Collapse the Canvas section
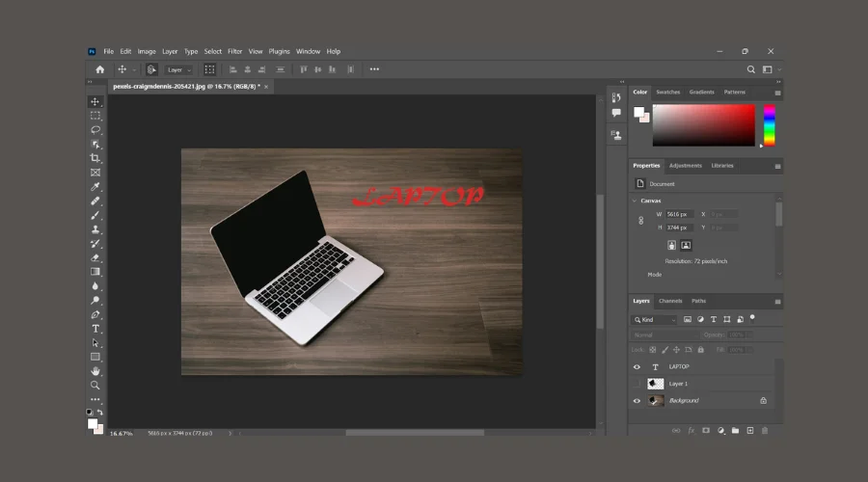868x482 pixels. coord(635,201)
